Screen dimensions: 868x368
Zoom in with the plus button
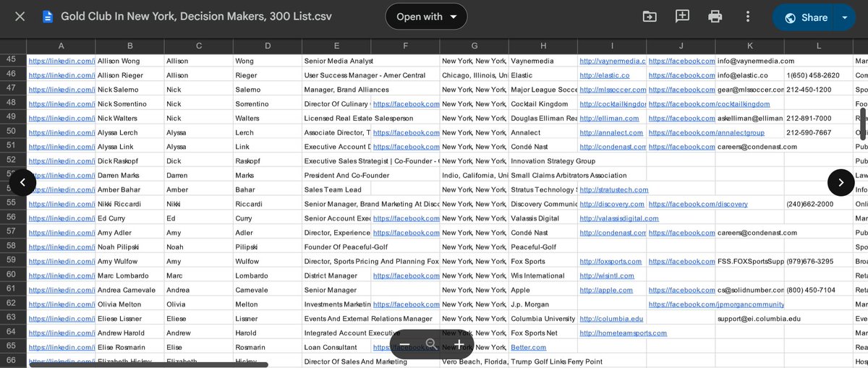(x=459, y=344)
